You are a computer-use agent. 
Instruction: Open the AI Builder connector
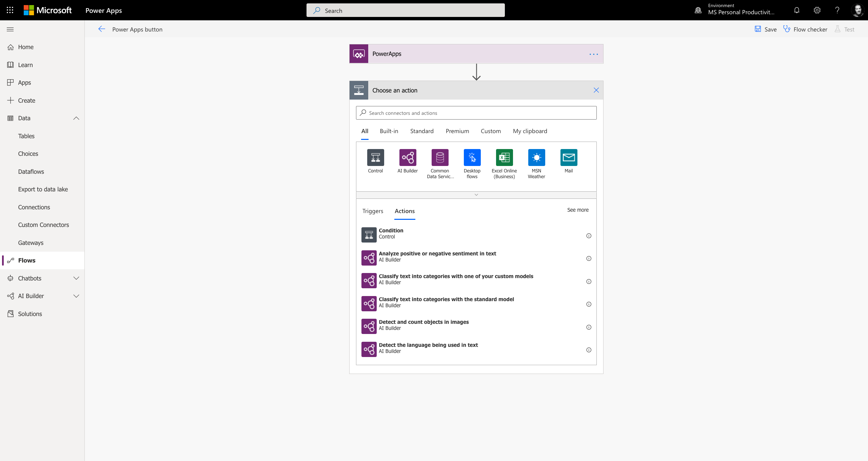click(x=407, y=158)
